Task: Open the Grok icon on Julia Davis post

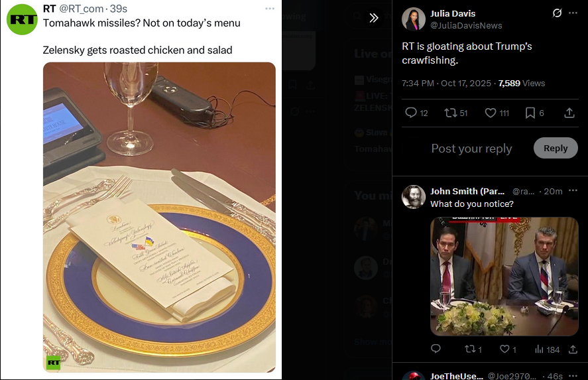Action: point(558,13)
